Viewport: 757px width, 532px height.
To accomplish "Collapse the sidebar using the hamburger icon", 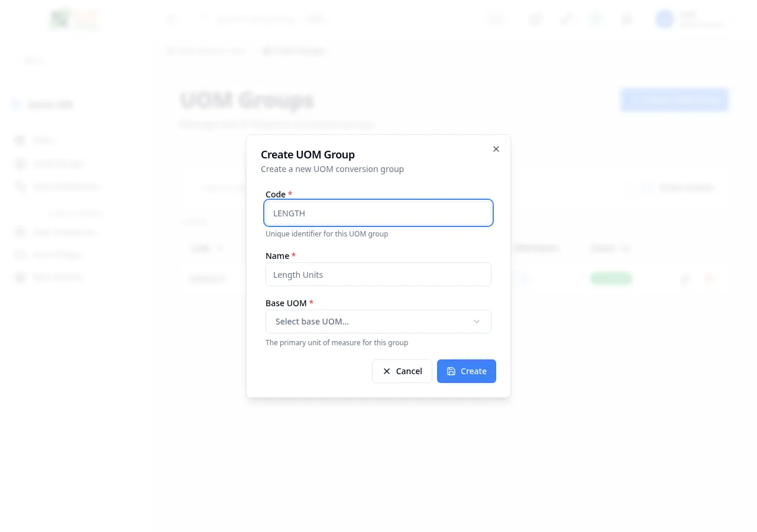I will click(x=172, y=19).
